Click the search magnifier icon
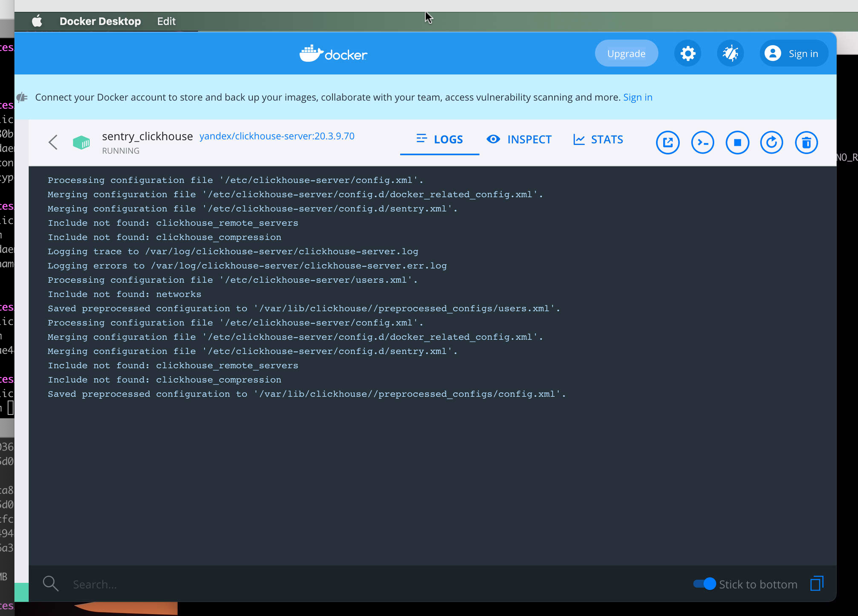 [50, 584]
